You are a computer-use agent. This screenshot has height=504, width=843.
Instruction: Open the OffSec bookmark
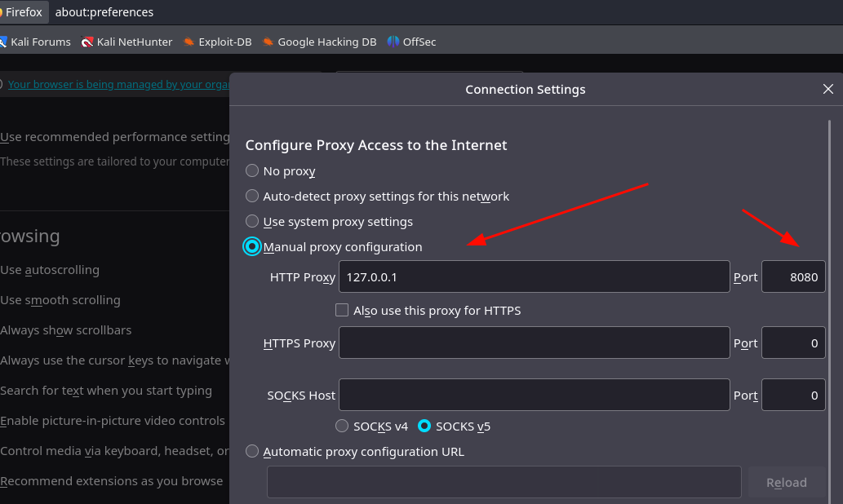(412, 42)
